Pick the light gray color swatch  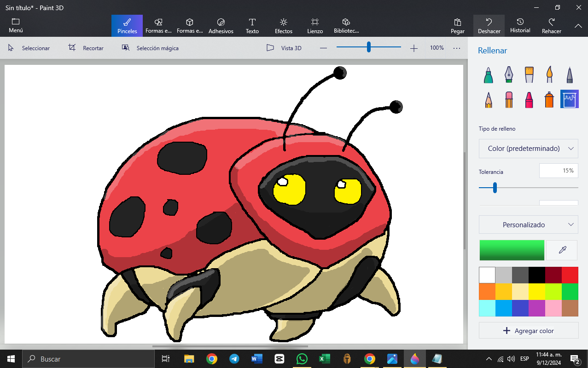tap(504, 275)
